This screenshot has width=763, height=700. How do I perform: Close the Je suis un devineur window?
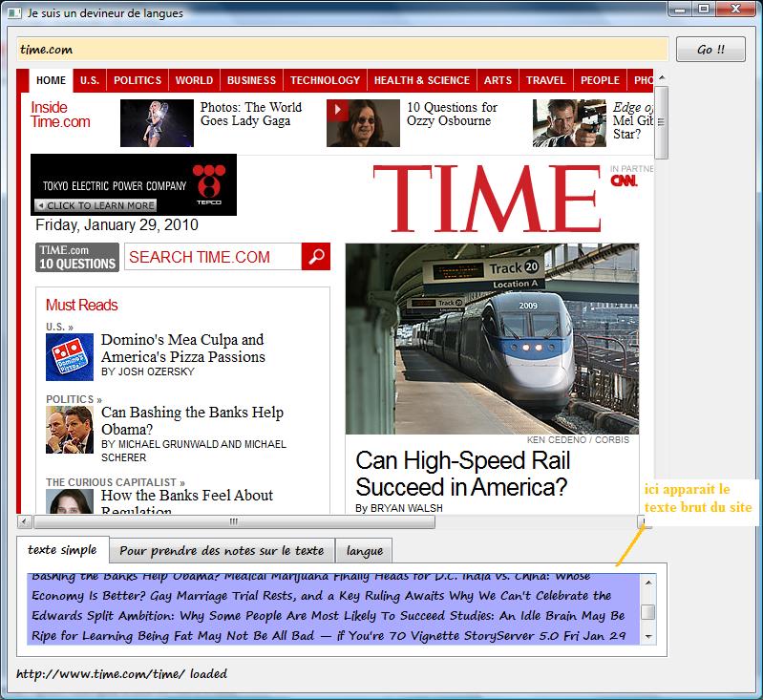736,9
